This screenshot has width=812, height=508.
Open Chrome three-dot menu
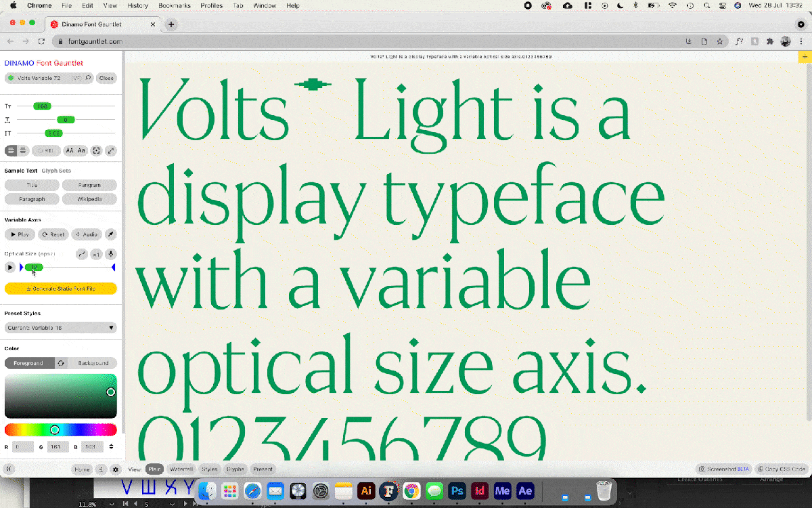800,41
